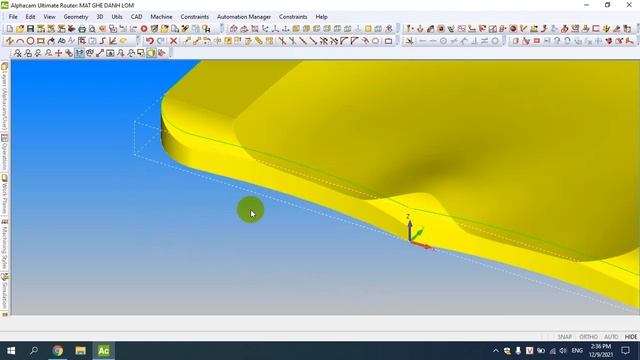The image size is (640, 360).
Task: Select the Rectangle geometry tool
Action: tap(41, 41)
